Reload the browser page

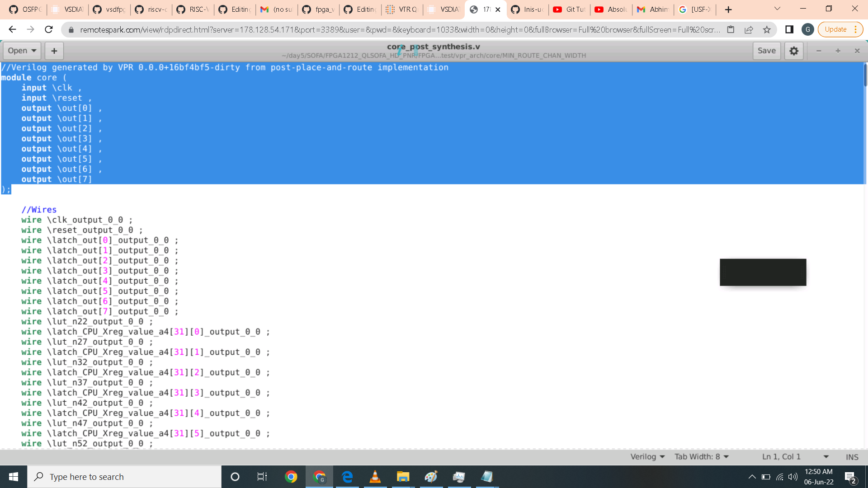tap(49, 29)
